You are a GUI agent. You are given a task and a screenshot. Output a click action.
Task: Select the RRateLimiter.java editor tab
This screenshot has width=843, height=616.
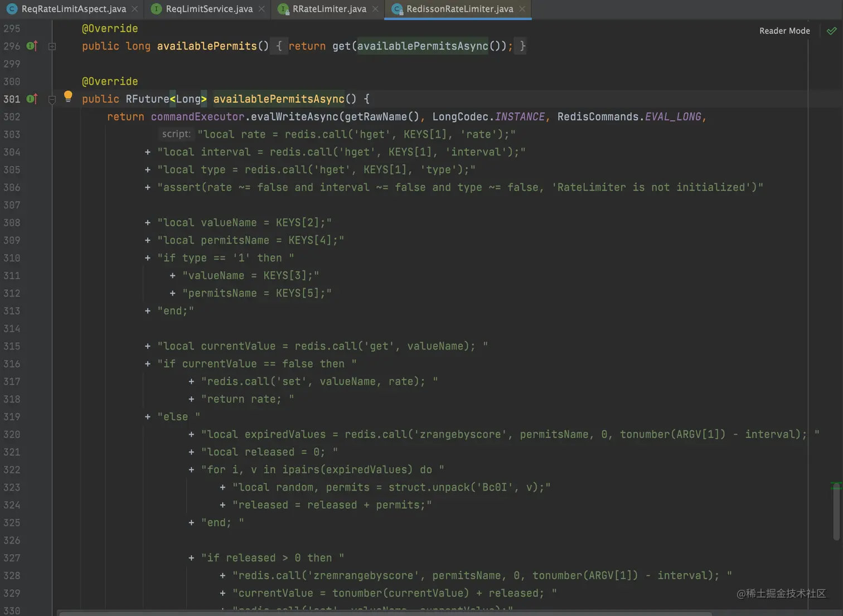pos(330,9)
